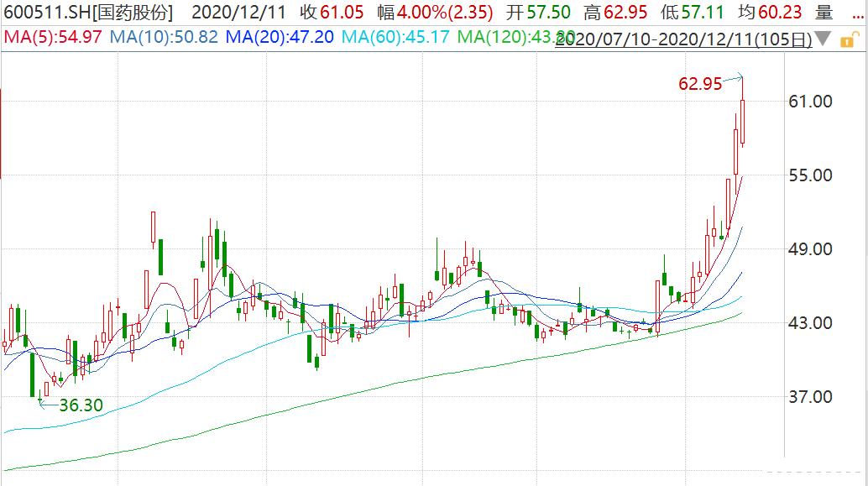Click the date 2020/12/11 in header
This screenshot has width=868, height=486.
coord(238,13)
